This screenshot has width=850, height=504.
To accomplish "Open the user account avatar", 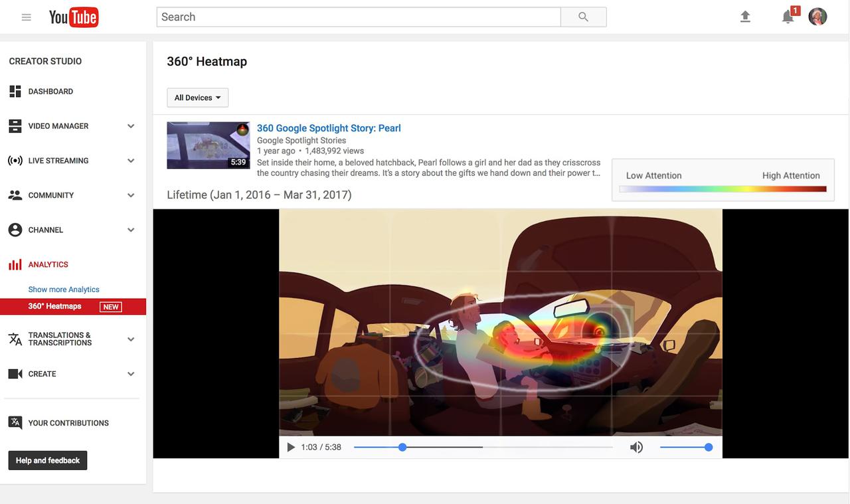I will coord(817,17).
